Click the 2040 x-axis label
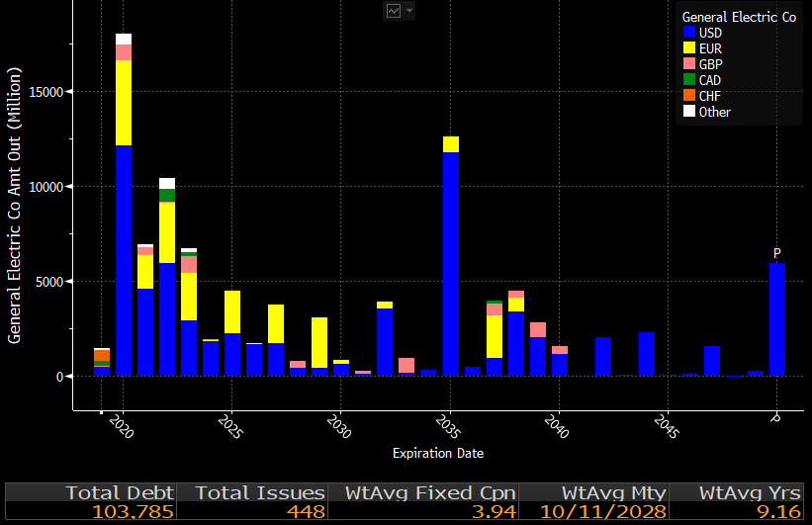The height and width of the screenshot is (525, 812). coord(557,427)
